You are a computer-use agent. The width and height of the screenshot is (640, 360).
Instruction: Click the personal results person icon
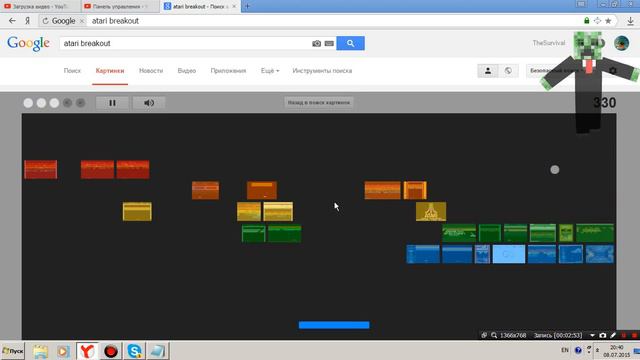(x=488, y=71)
